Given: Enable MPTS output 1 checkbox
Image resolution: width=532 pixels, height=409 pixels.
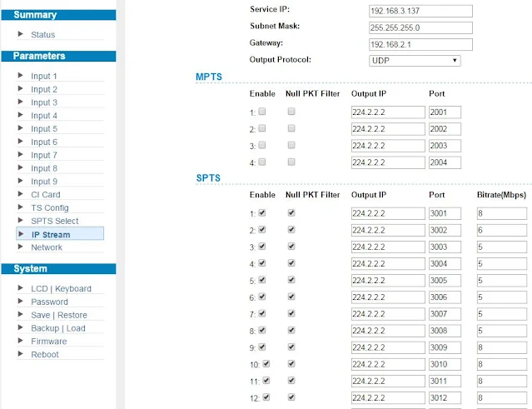Looking at the screenshot, I should click(262, 112).
